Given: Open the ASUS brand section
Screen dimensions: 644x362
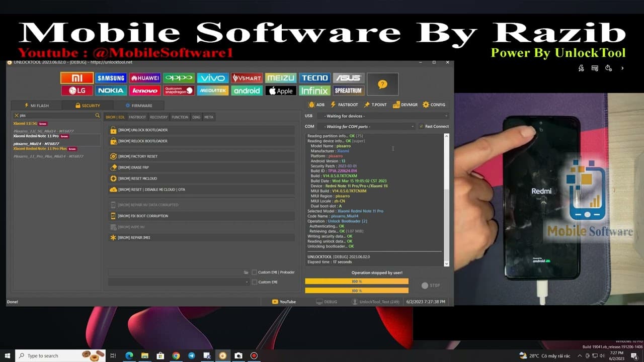Looking at the screenshot, I should coord(349,78).
